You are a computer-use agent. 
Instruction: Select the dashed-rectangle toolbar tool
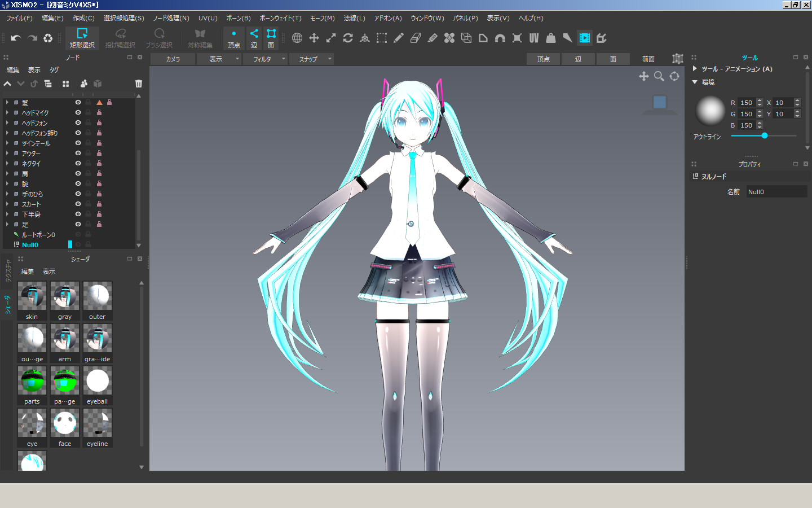(382, 38)
